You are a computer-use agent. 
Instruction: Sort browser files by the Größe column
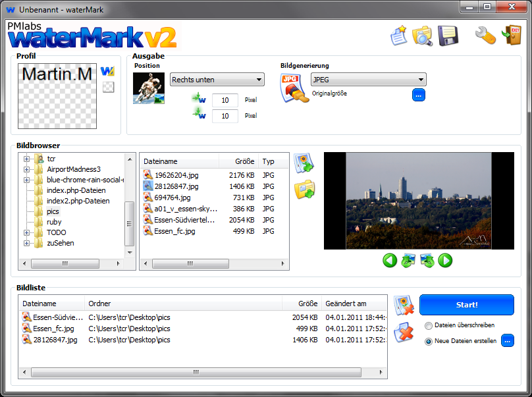click(238, 161)
